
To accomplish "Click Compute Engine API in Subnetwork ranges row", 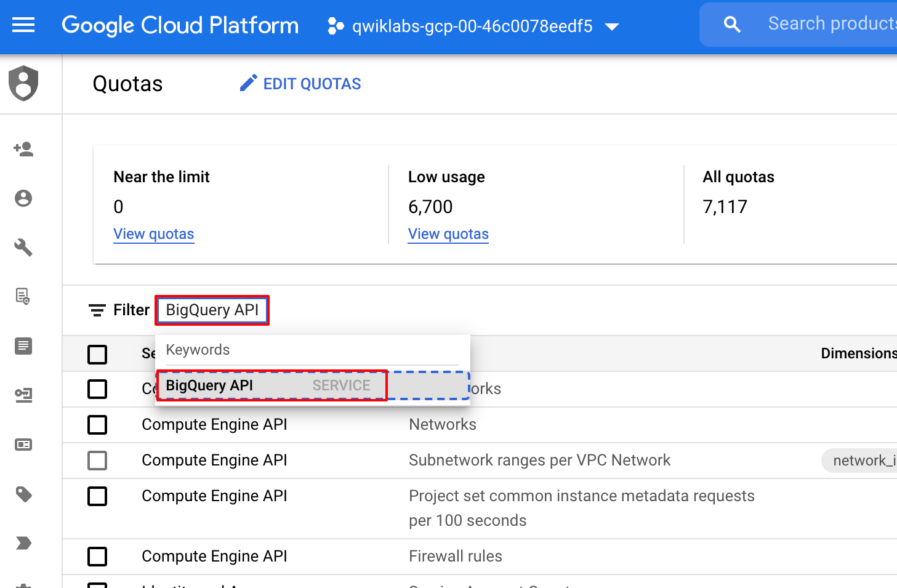I will pos(214,460).
